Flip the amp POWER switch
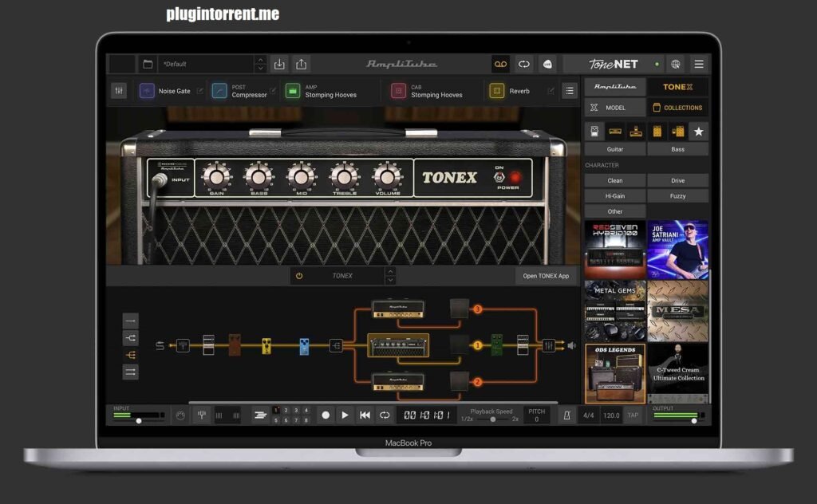This screenshot has width=817, height=504. 499,178
